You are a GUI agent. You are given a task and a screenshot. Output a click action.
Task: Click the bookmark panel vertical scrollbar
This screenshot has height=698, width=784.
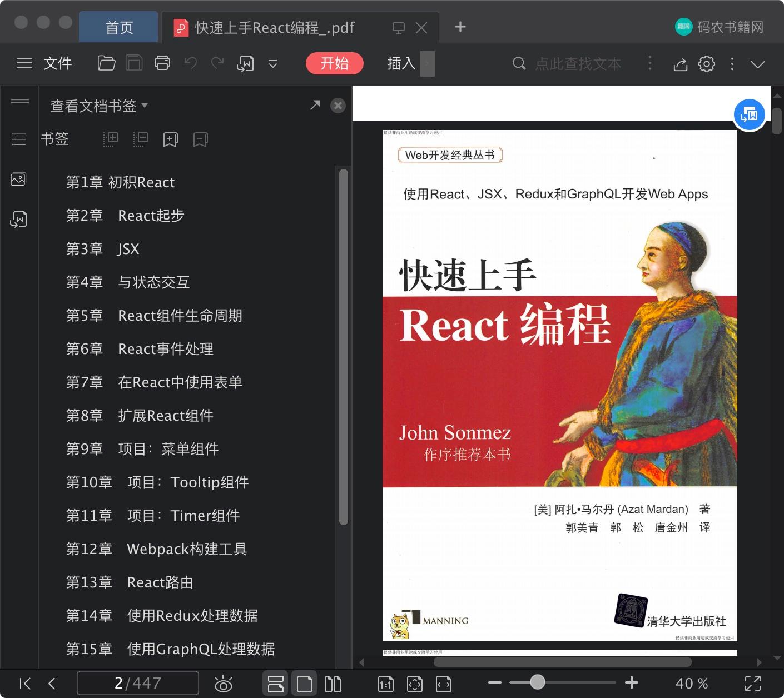pos(344,347)
